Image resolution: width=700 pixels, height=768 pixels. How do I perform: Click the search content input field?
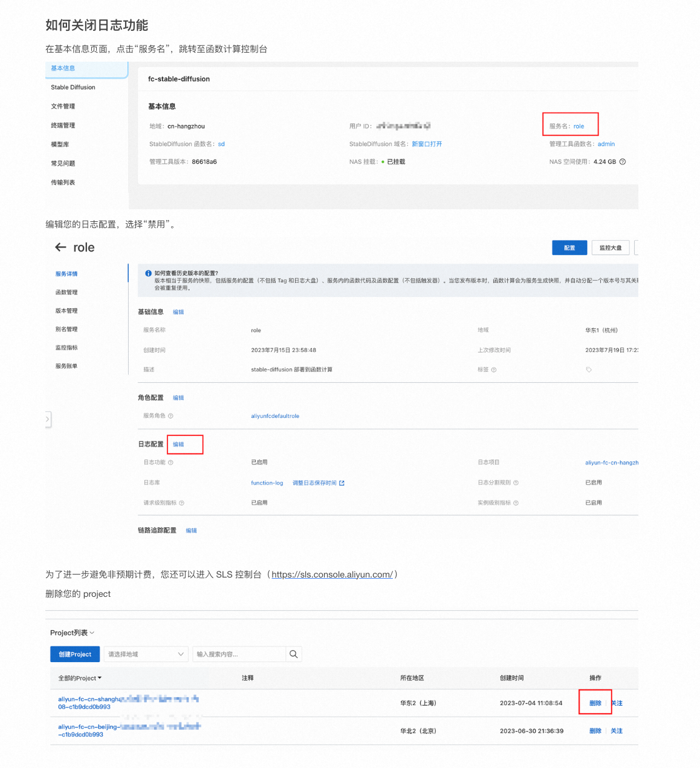239,654
